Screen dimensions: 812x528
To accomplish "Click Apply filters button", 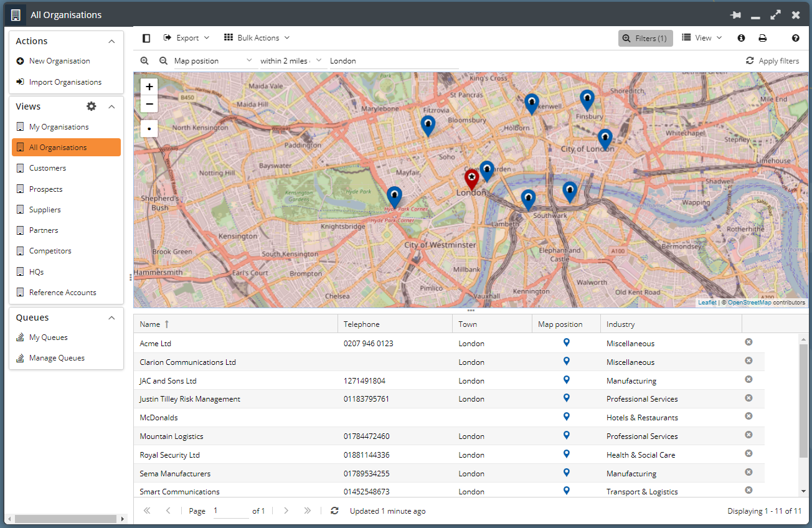I will [772, 61].
